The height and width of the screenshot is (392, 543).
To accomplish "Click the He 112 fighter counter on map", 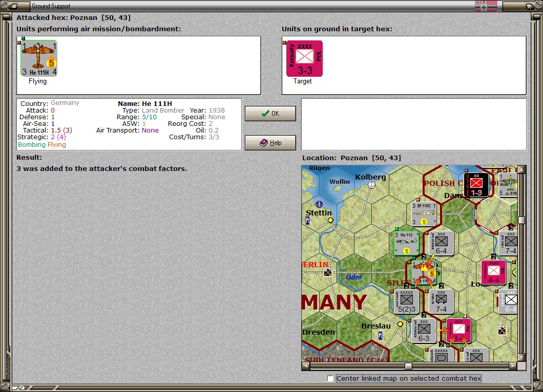I will 407,243.
